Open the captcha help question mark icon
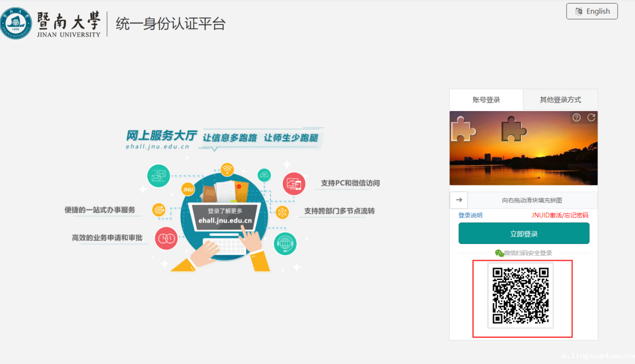 pyautogui.click(x=576, y=117)
